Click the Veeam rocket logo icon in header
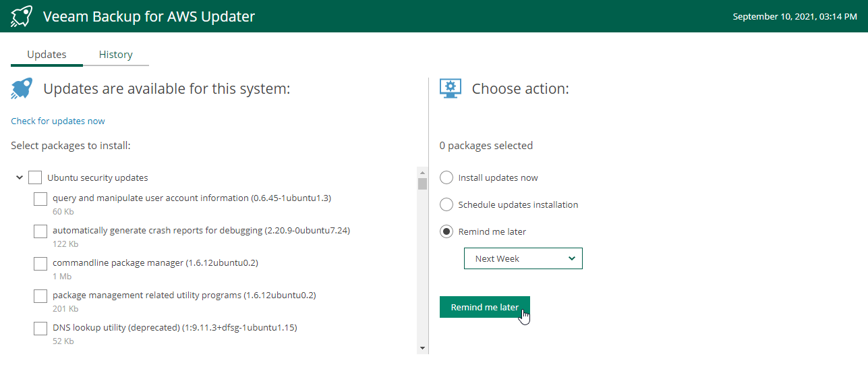Screen dimensions: 868x365 coord(22,16)
